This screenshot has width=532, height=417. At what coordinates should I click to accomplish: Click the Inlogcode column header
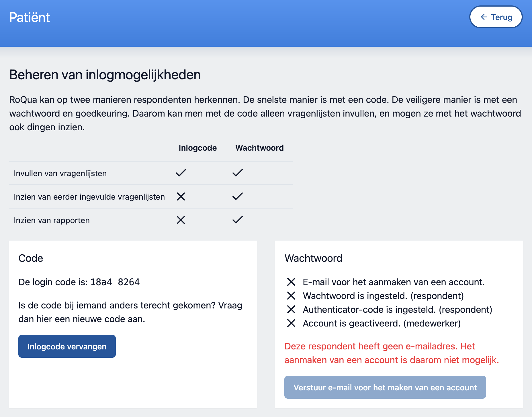coord(197,148)
